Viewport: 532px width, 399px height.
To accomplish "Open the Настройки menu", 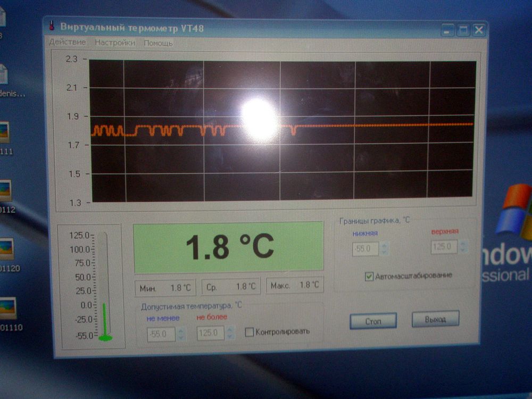I will [x=115, y=43].
